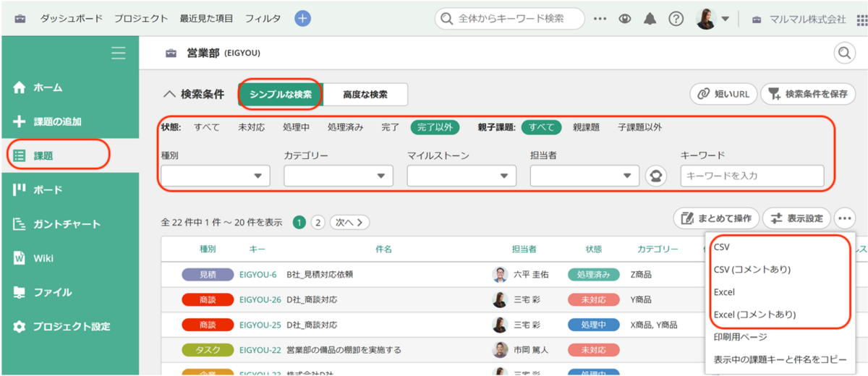
Task: Choose CSV export option
Action: pos(722,247)
